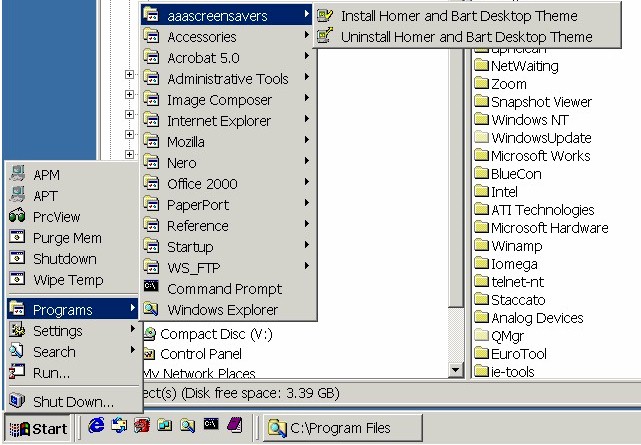Viewport: 641px width, 445px height.
Task: Open Command Prompt from the Programs menu
Action: (227, 289)
